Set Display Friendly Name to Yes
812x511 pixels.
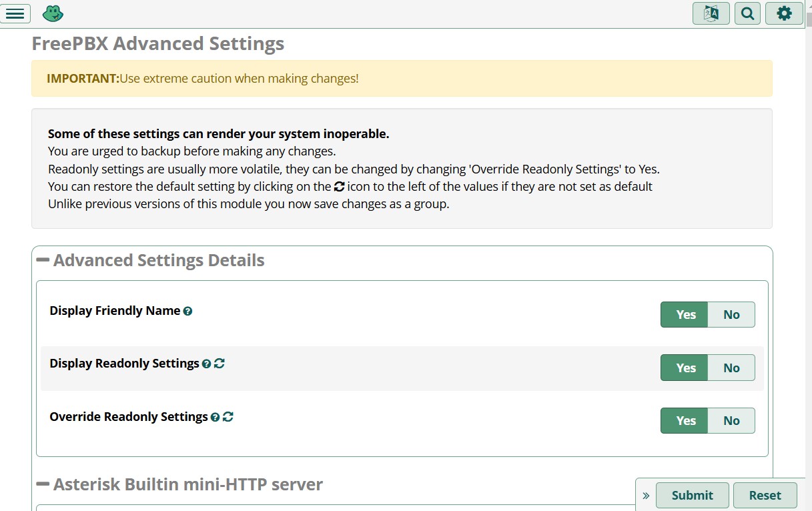685,315
